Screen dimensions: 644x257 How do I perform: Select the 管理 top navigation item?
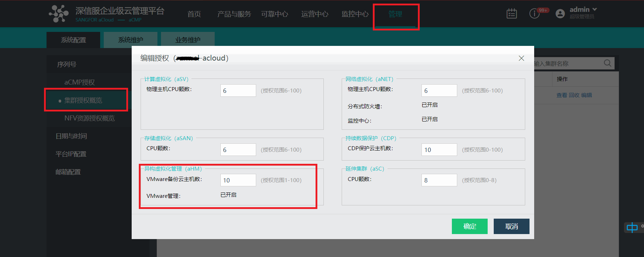pos(395,14)
